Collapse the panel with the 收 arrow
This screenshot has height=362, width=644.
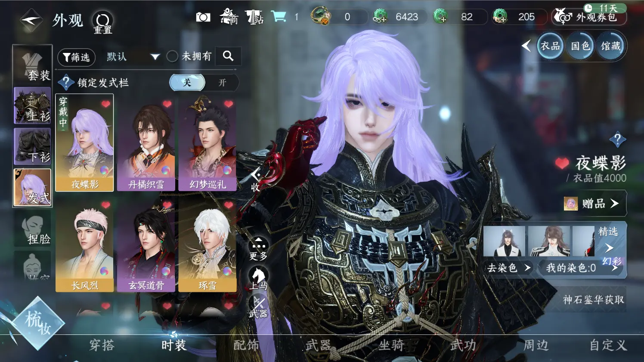(256, 179)
